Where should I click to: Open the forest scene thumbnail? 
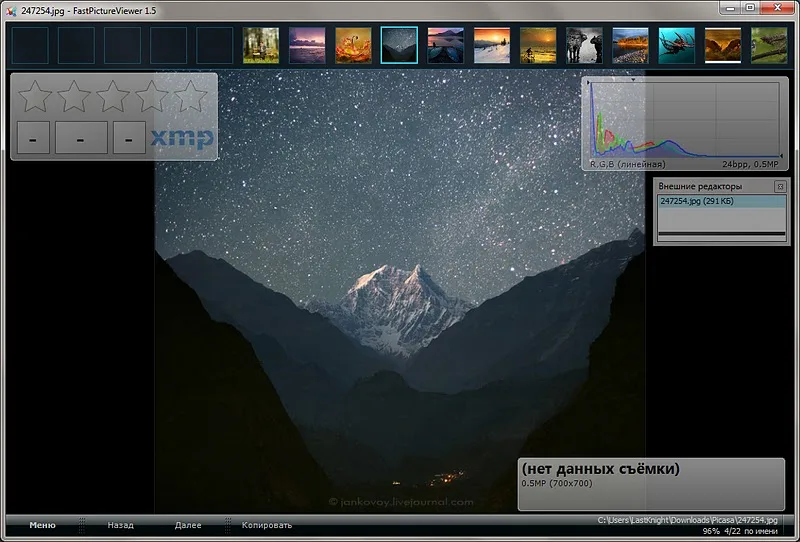(x=261, y=45)
